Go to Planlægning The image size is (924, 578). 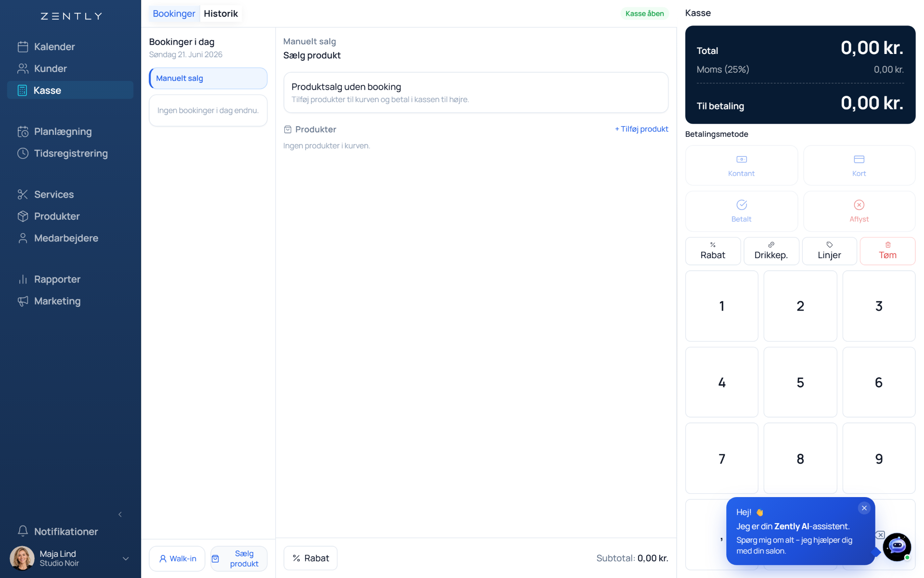tap(70, 131)
